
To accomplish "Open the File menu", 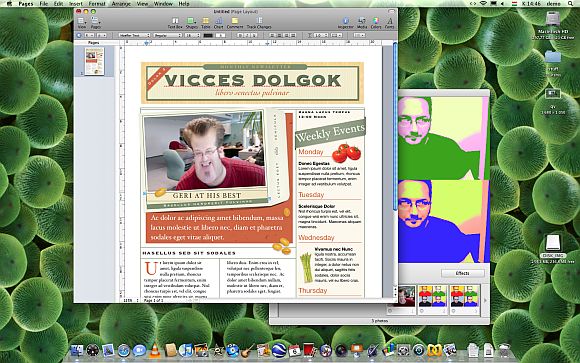I will click(44, 4).
